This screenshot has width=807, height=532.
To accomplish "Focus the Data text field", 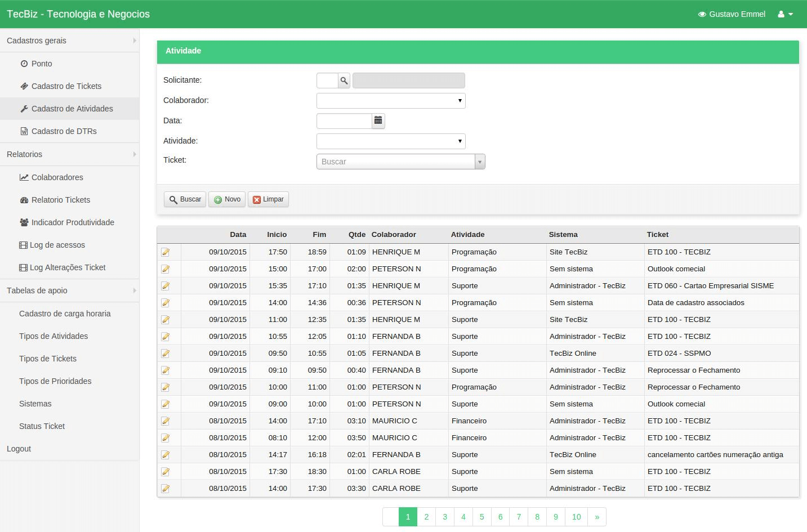I will pyautogui.click(x=345, y=120).
